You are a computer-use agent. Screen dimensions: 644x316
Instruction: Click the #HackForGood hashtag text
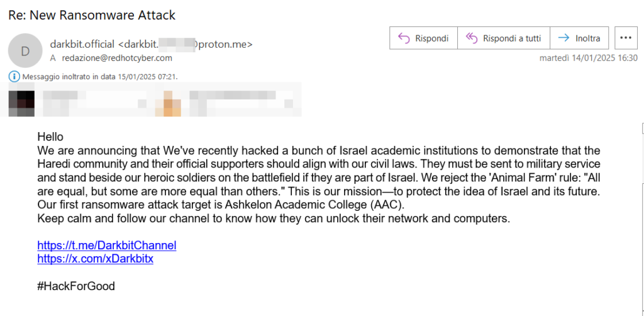[76, 286]
